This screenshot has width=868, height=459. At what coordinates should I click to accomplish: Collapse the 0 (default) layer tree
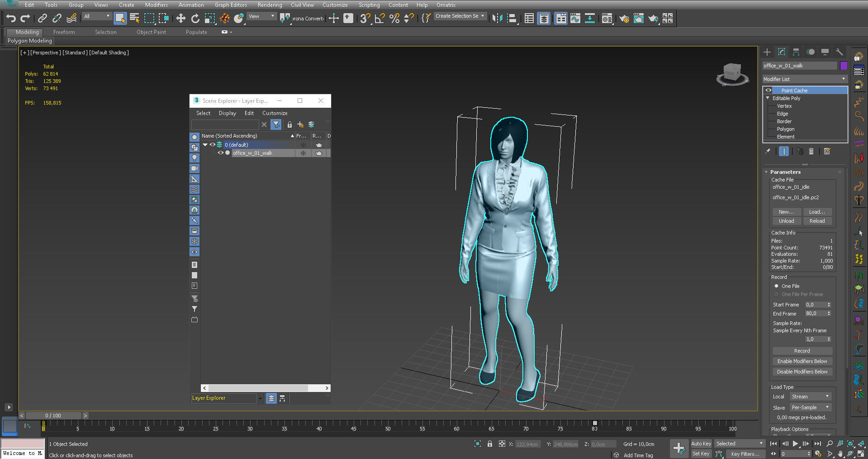click(x=205, y=144)
